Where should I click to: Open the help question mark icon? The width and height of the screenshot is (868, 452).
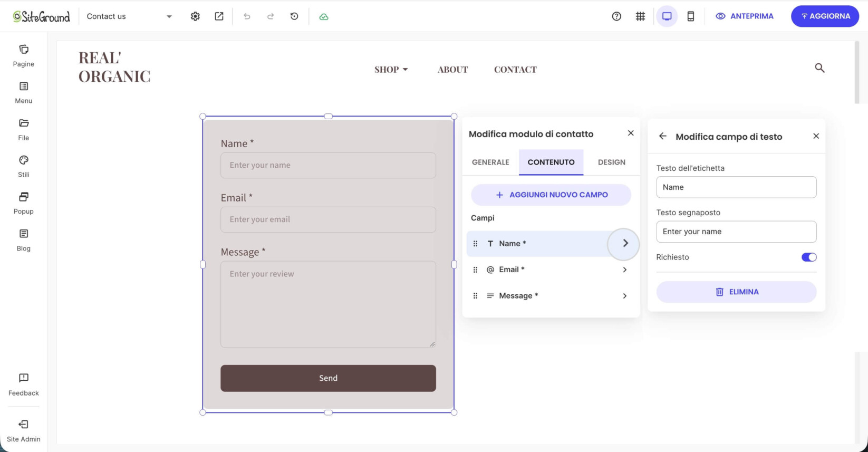point(616,16)
